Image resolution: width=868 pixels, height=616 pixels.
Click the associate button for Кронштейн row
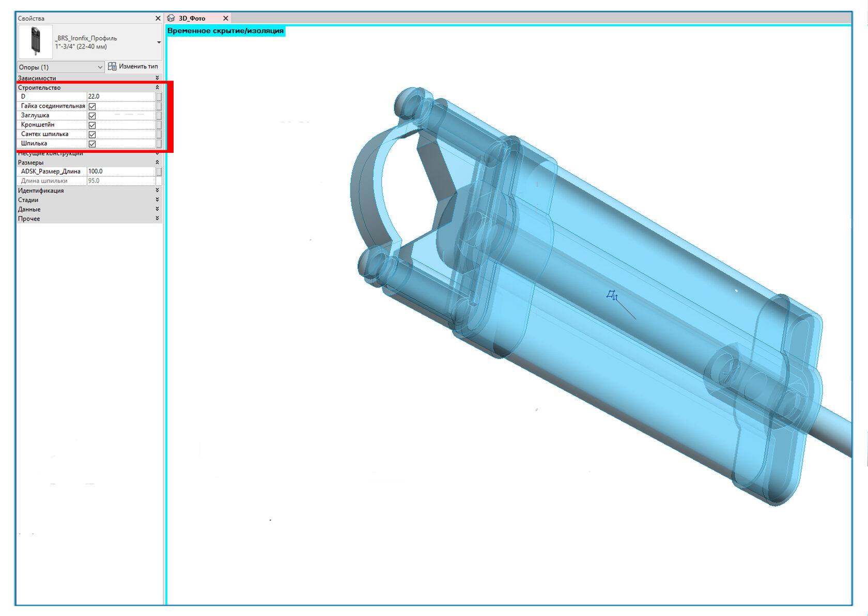pyautogui.click(x=159, y=125)
